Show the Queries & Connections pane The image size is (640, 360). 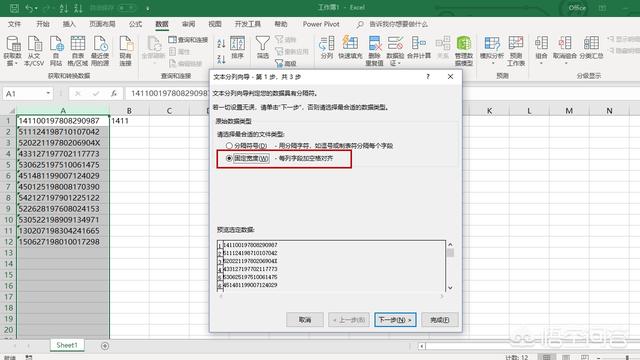click(188, 40)
